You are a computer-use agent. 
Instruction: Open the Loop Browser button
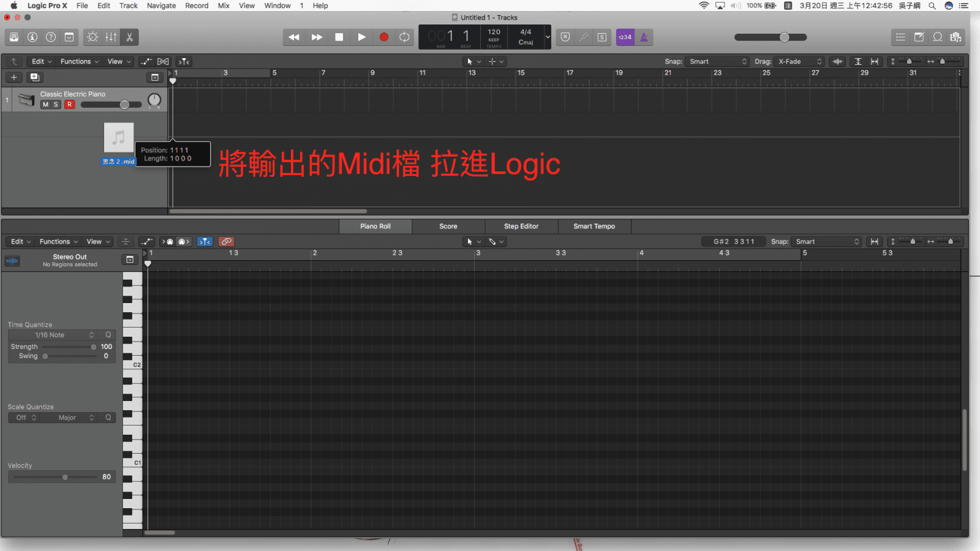tap(937, 37)
